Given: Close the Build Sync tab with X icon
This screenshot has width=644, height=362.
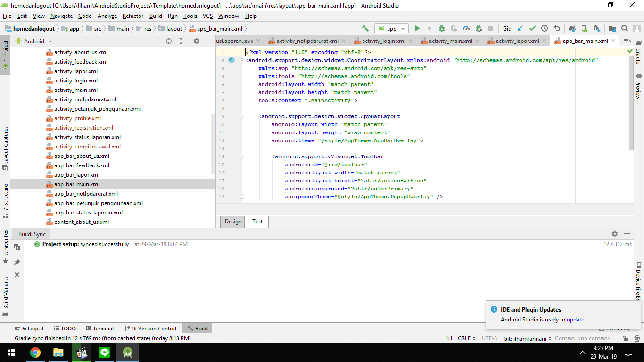Looking at the screenshot, I should pyautogui.click(x=17, y=275).
